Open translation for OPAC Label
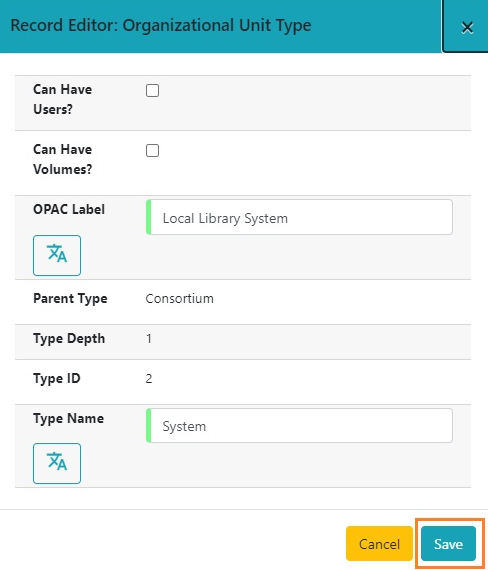 (x=57, y=255)
